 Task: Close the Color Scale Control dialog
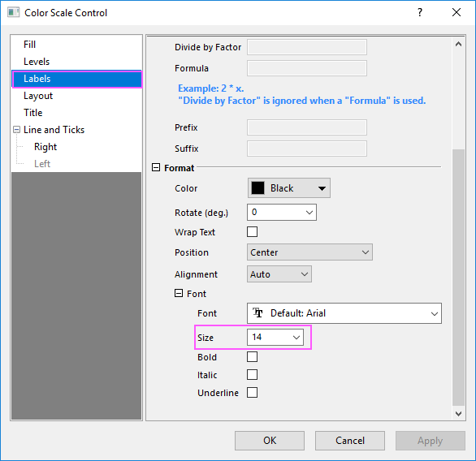[457, 12]
